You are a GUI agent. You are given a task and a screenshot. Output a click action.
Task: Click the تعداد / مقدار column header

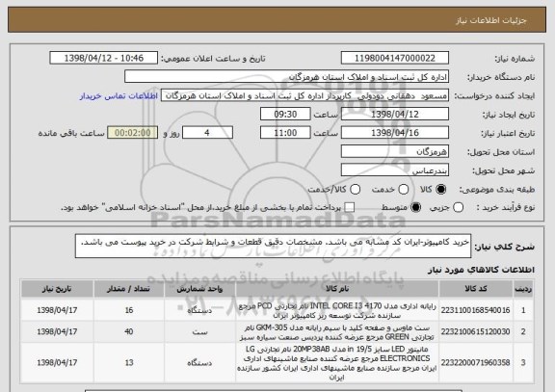pyautogui.click(x=129, y=289)
